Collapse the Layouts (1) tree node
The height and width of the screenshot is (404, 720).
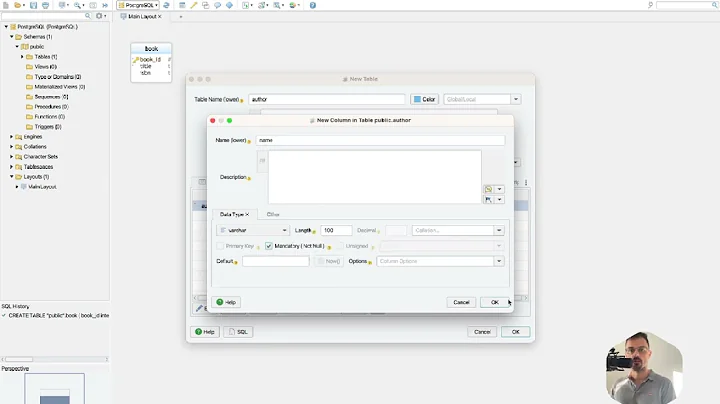[11, 176]
